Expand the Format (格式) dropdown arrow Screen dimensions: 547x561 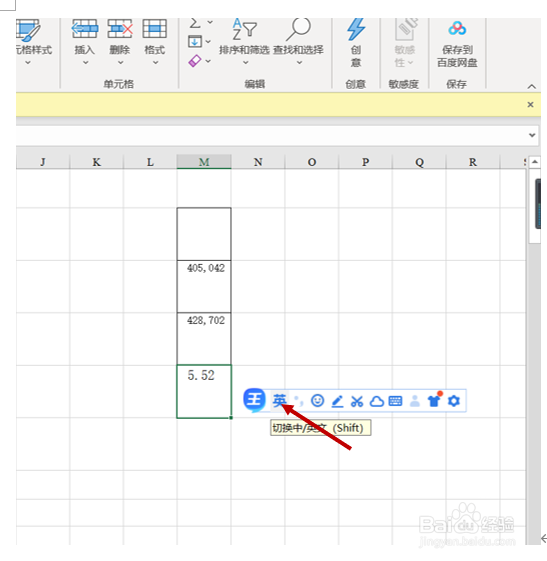coord(155,63)
